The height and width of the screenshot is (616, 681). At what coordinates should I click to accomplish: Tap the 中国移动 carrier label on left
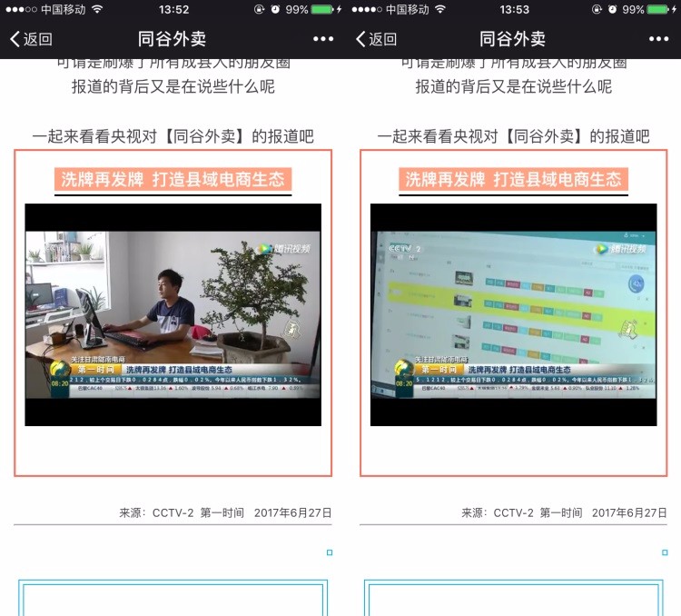pyautogui.click(x=64, y=9)
